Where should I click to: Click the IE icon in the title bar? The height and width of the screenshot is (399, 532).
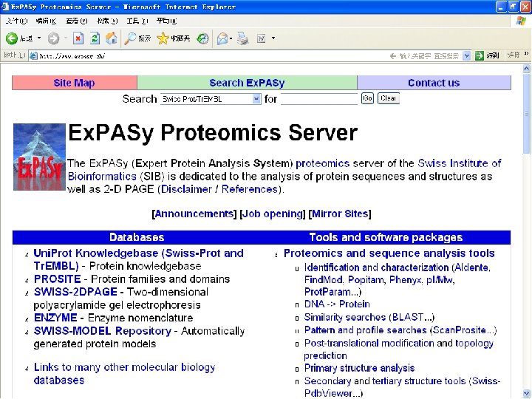pos(5,7)
